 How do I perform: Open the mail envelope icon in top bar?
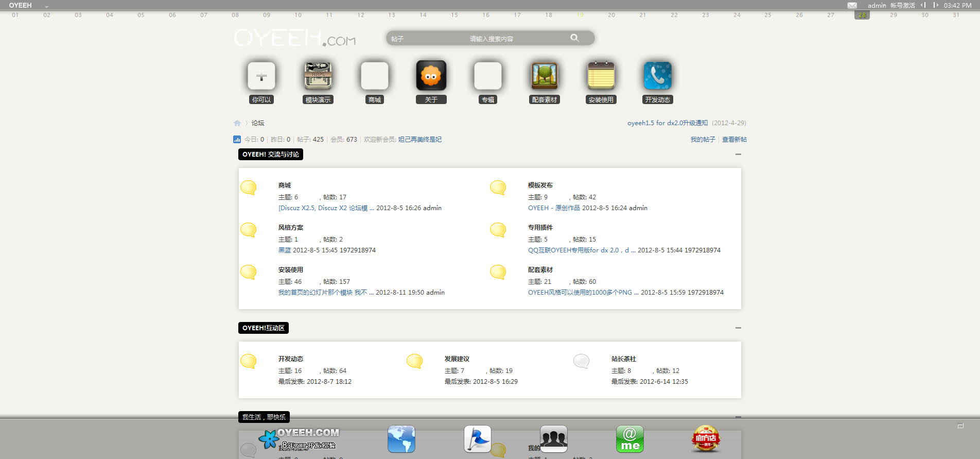[x=852, y=5]
